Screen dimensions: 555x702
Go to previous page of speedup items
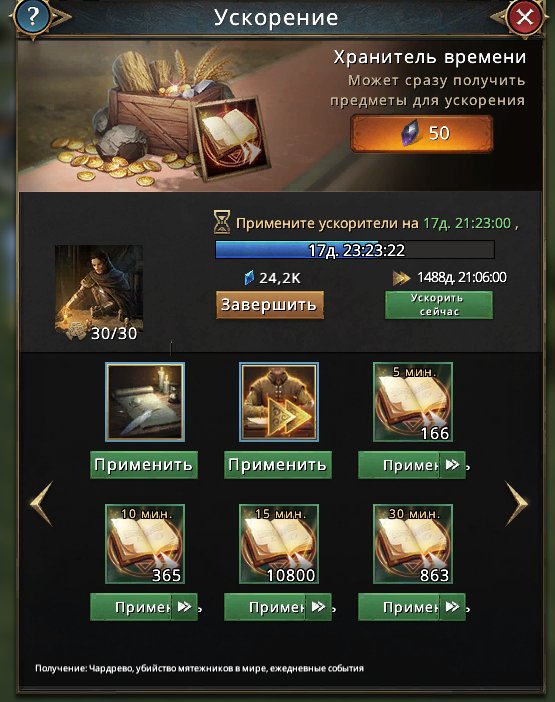(42, 503)
